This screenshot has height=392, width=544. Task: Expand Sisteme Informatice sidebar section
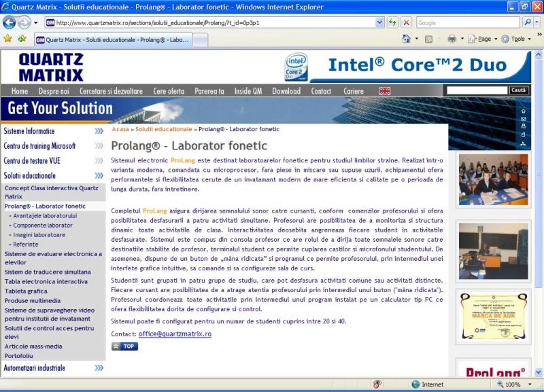pos(99,131)
